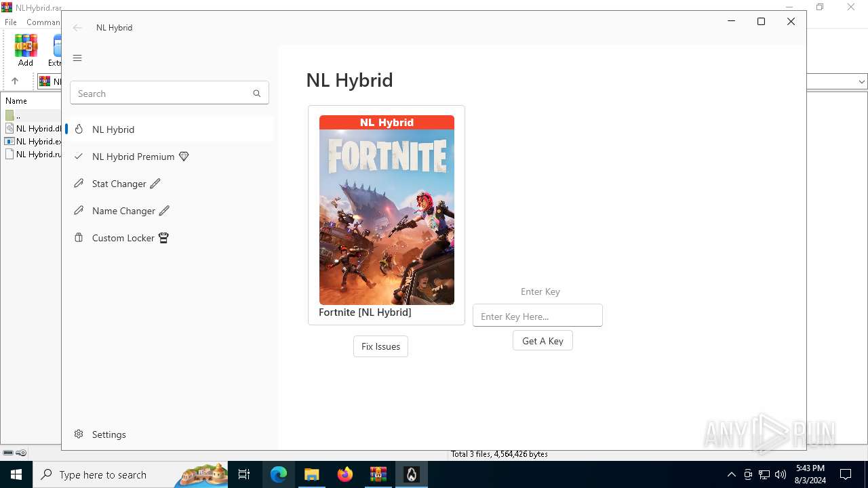Open the notification center icon

[846, 474]
